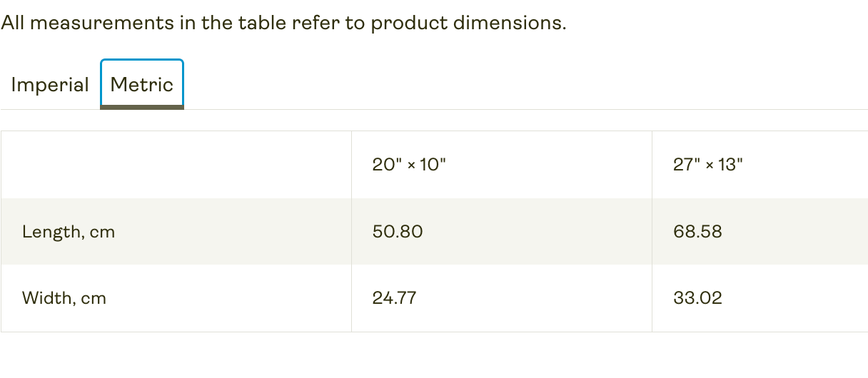868x378 pixels.
Task: Click the 33.02 width value
Action: (697, 298)
